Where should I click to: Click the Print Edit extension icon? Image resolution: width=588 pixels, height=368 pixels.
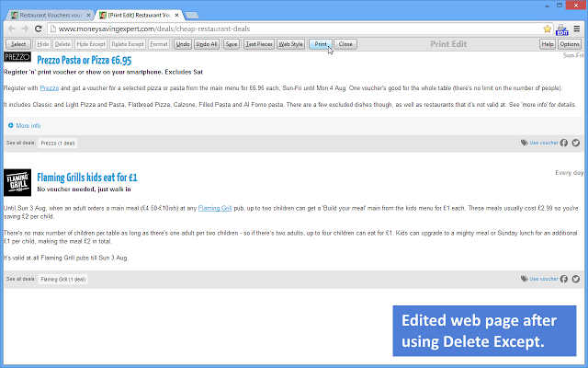click(561, 29)
